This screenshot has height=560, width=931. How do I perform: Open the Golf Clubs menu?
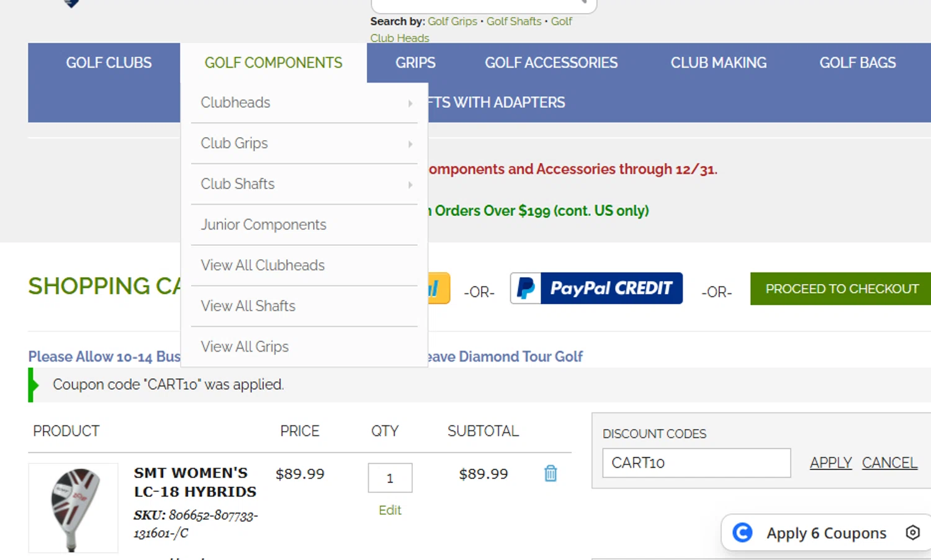[x=109, y=63]
